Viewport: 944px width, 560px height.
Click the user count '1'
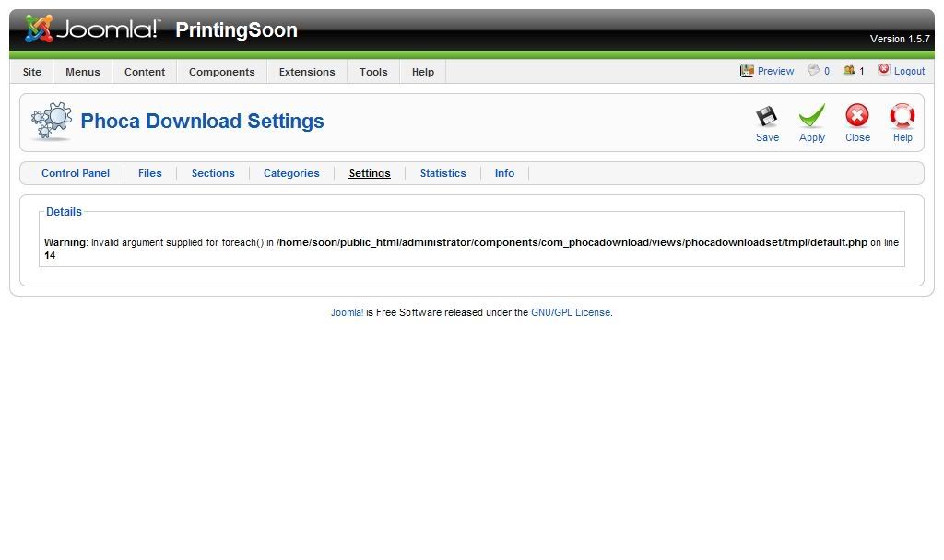(862, 71)
